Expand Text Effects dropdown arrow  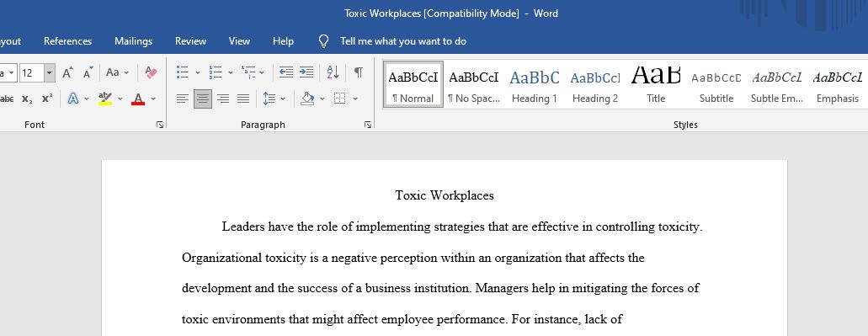(x=87, y=99)
